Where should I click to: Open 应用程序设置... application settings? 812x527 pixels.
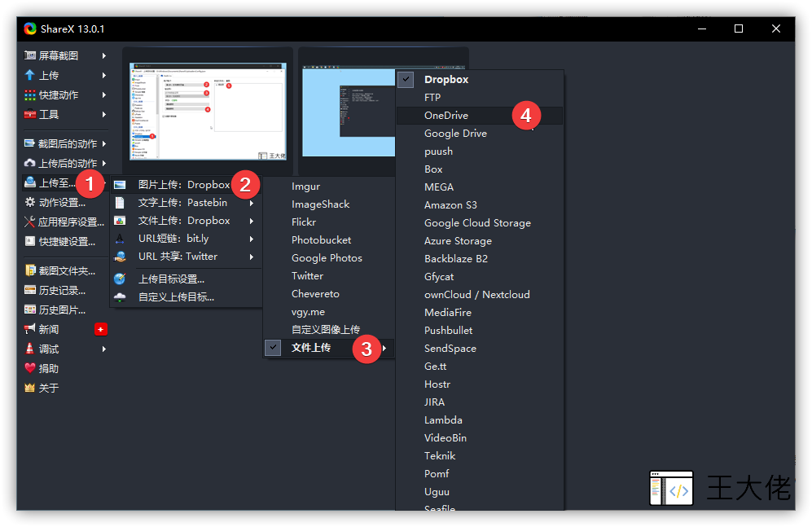point(65,222)
